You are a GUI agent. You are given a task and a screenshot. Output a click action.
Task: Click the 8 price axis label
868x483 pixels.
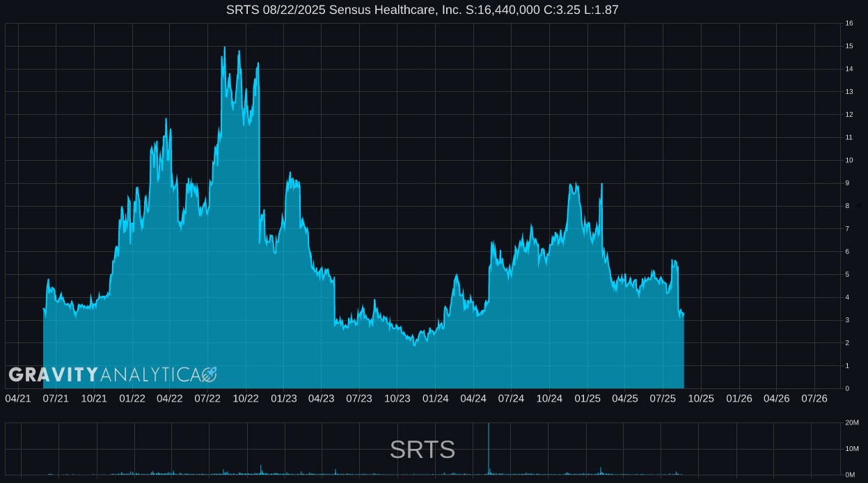pyautogui.click(x=847, y=206)
